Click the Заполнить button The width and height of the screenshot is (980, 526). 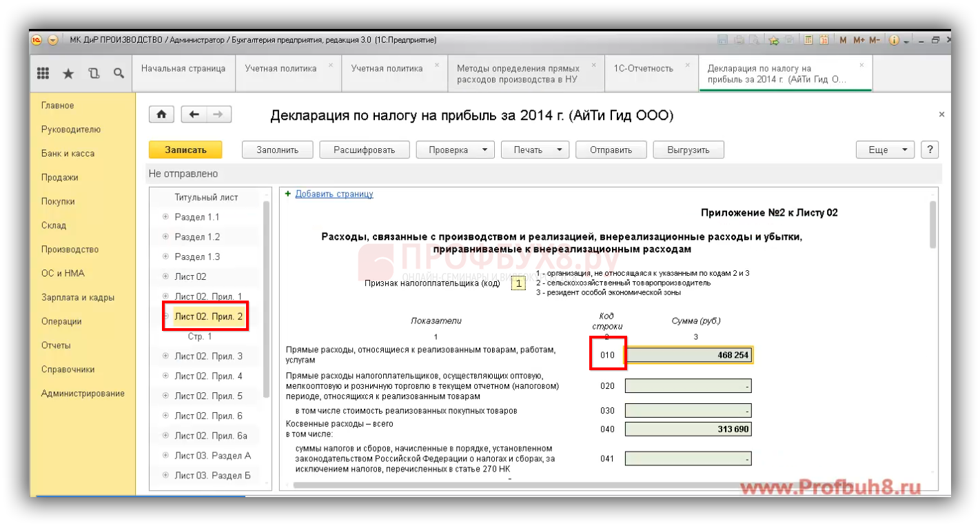277,150
